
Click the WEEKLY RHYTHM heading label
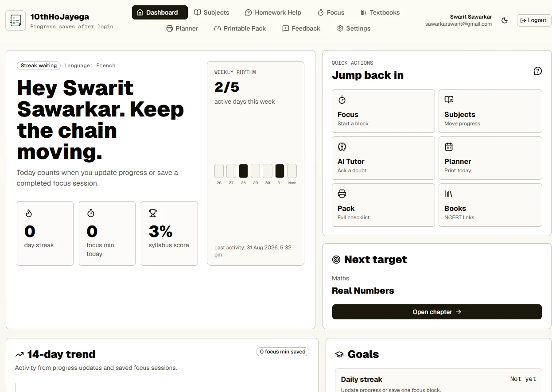(235, 72)
